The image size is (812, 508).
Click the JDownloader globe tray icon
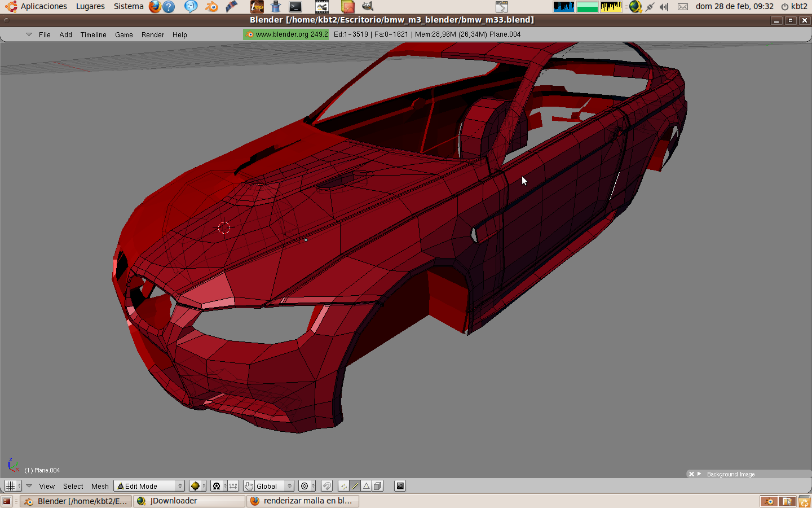636,7
